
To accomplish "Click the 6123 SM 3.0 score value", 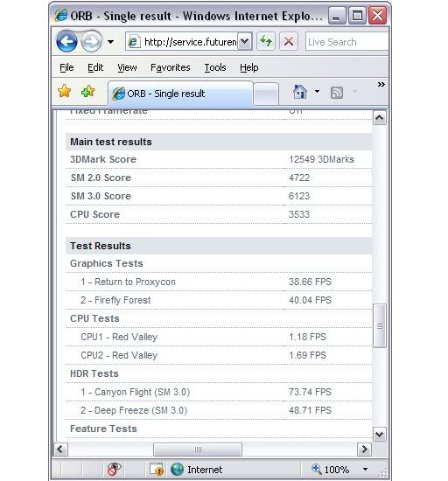I will 299,196.
